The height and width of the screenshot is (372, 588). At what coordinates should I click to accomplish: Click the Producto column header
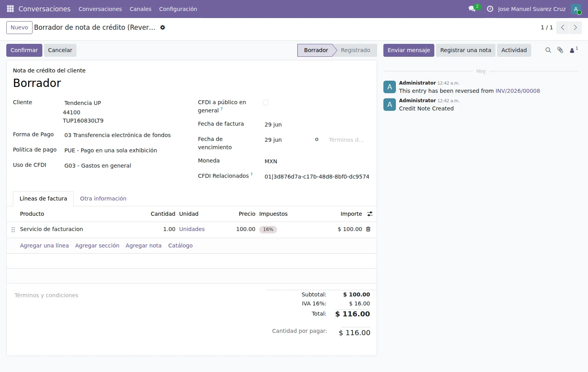32,214
